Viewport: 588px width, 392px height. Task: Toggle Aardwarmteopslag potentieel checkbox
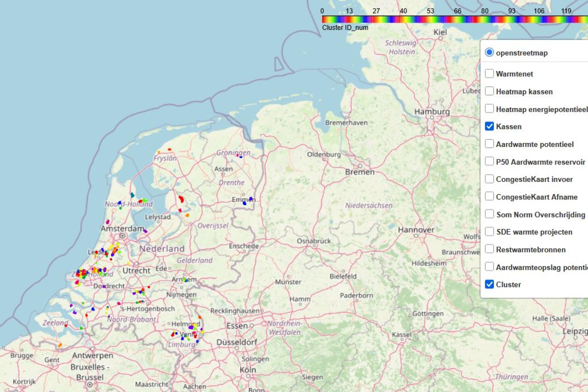click(x=489, y=267)
